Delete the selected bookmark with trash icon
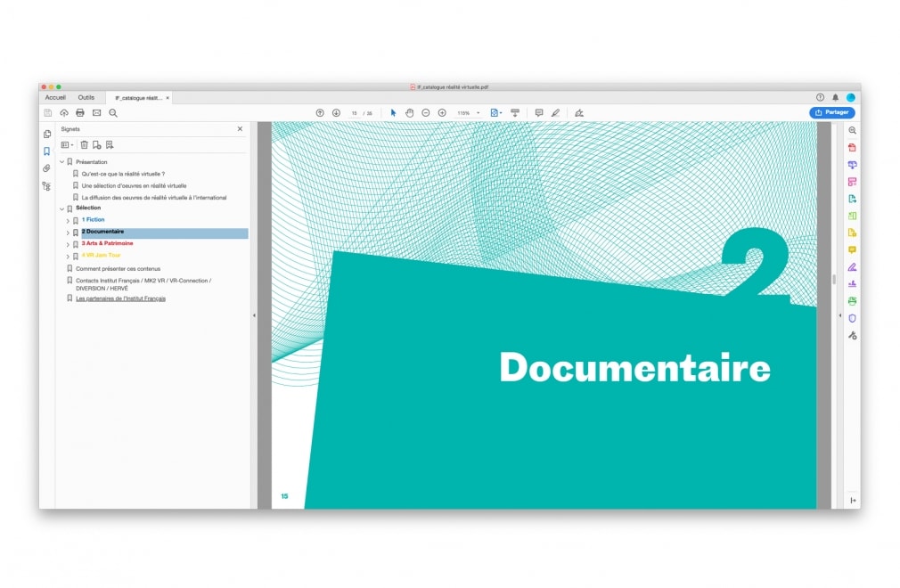900x588 pixels. pos(84,144)
